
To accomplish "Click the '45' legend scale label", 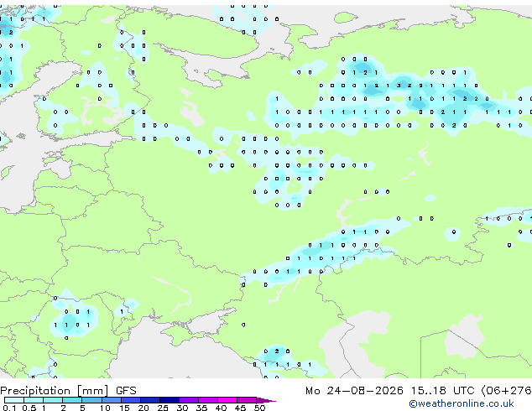I will [240, 408].
